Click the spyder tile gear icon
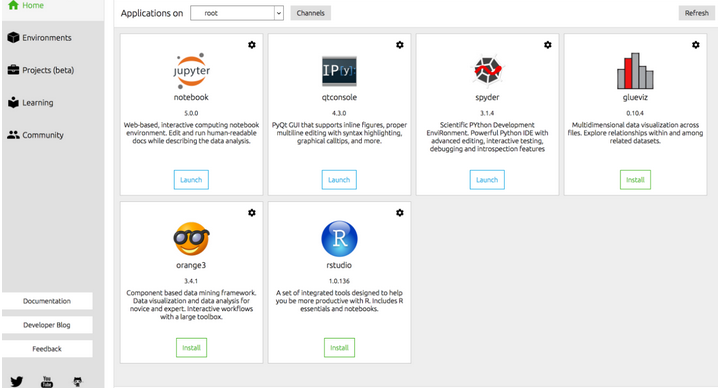The width and height of the screenshot is (718, 388). pyautogui.click(x=548, y=45)
